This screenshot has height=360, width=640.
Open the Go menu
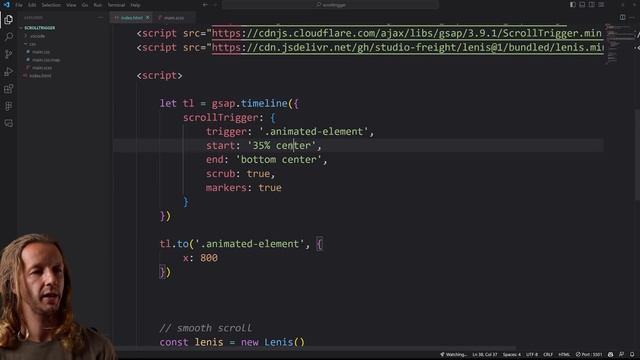click(85, 5)
